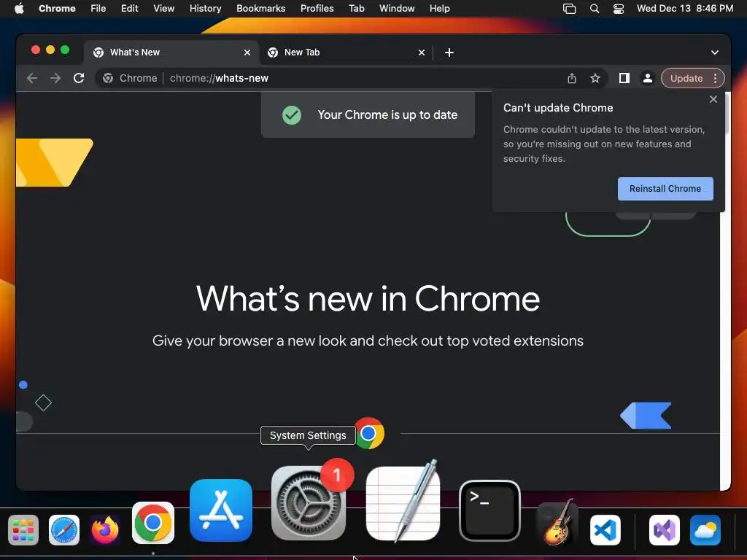
Task: Close the What's New tab
Action: pyautogui.click(x=247, y=52)
